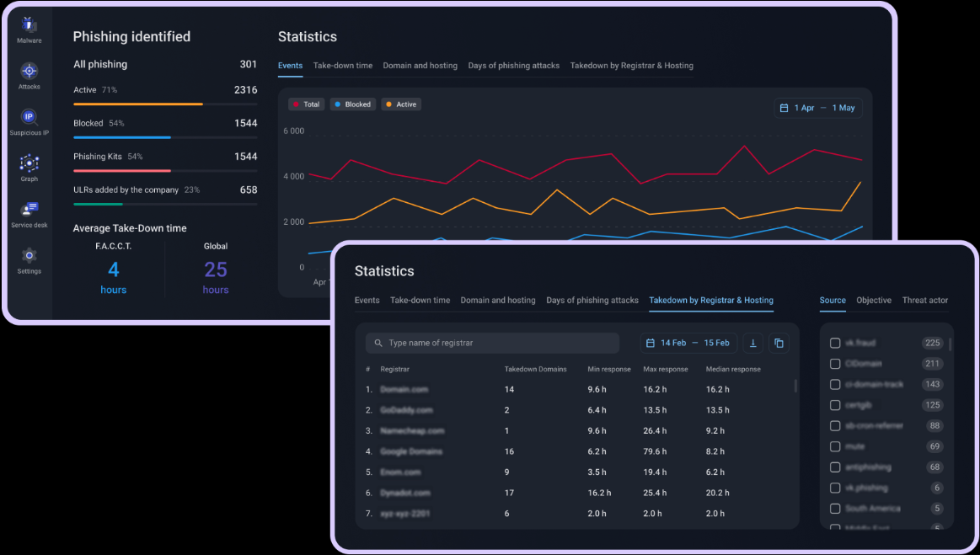Click the Active phishing progress bar
The width and height of the screenshot is (980, 555).
coord(165,104)
